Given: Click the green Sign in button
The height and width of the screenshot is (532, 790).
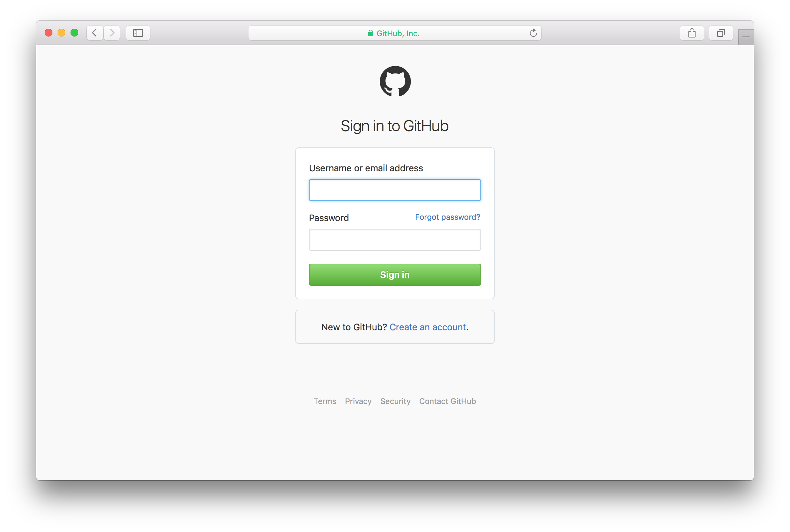Looking at the screenshot, I should pos(394,274).
